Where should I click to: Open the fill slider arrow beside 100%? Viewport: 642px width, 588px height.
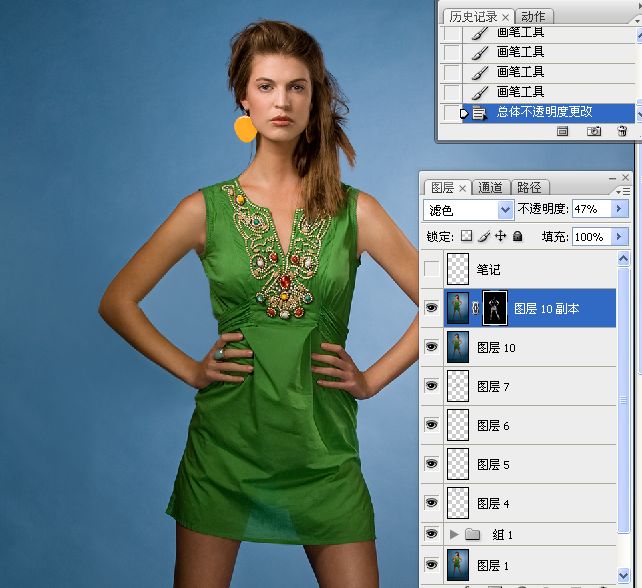pyautogui.click(x=619, y=237)
